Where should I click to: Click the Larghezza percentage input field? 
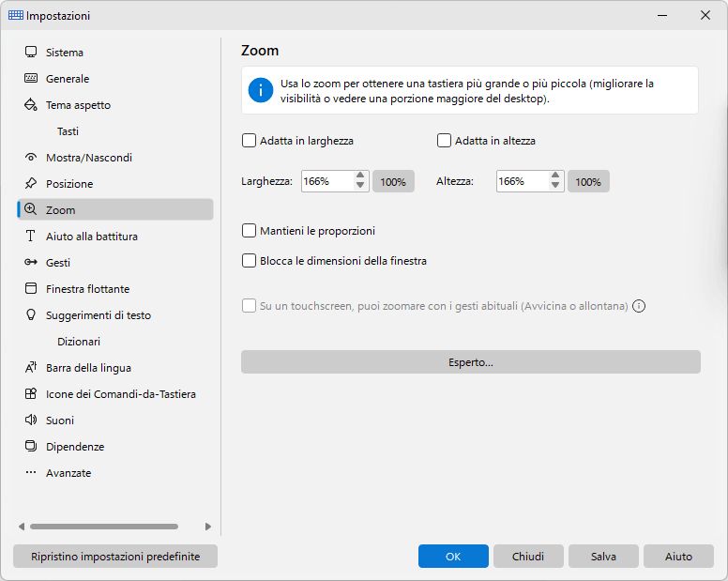tap(327, 181)
